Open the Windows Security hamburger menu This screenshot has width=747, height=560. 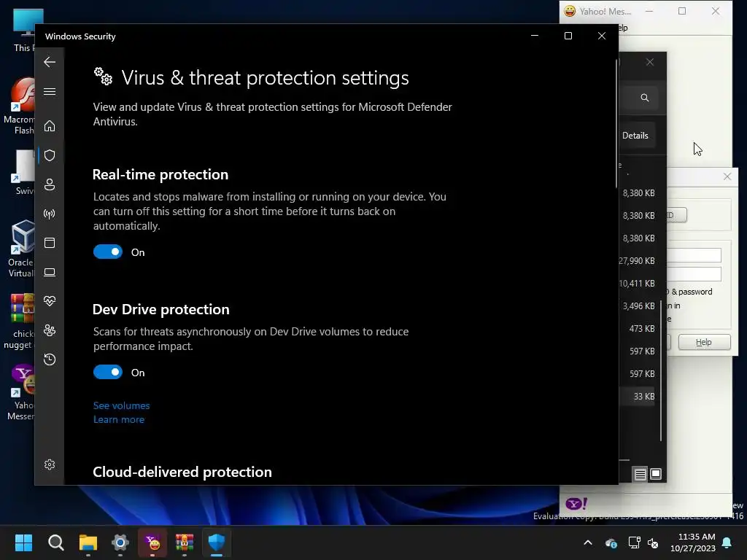point(50,91)
